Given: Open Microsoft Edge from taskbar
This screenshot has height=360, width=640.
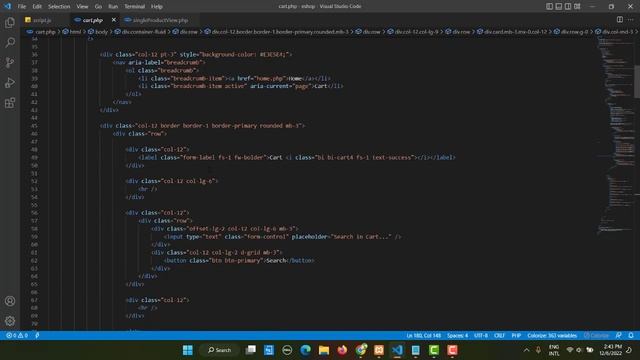Looking at the screenshot, I should click(305, 350).
